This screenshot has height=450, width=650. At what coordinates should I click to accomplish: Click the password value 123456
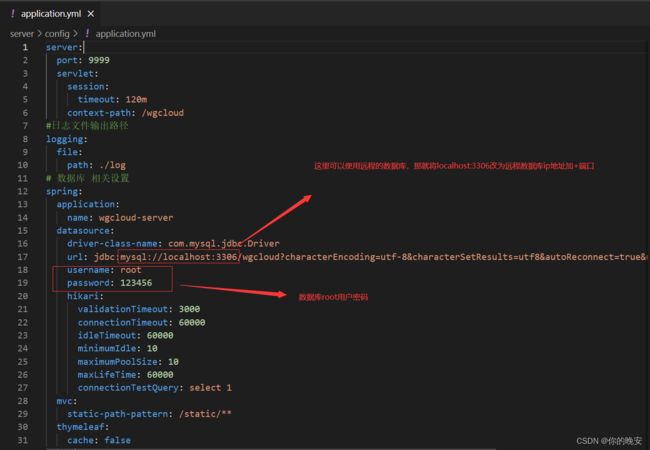(136, 283)
